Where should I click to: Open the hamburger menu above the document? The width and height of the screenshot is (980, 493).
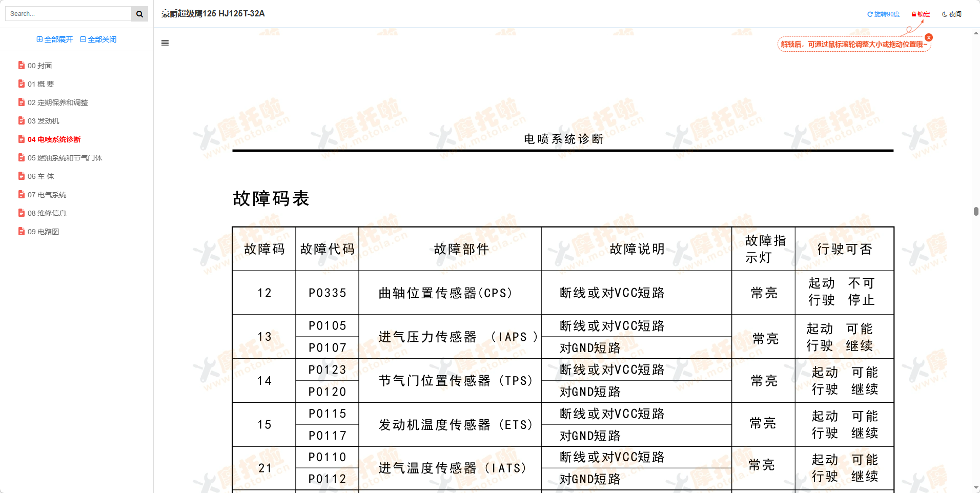pos(165,43)
